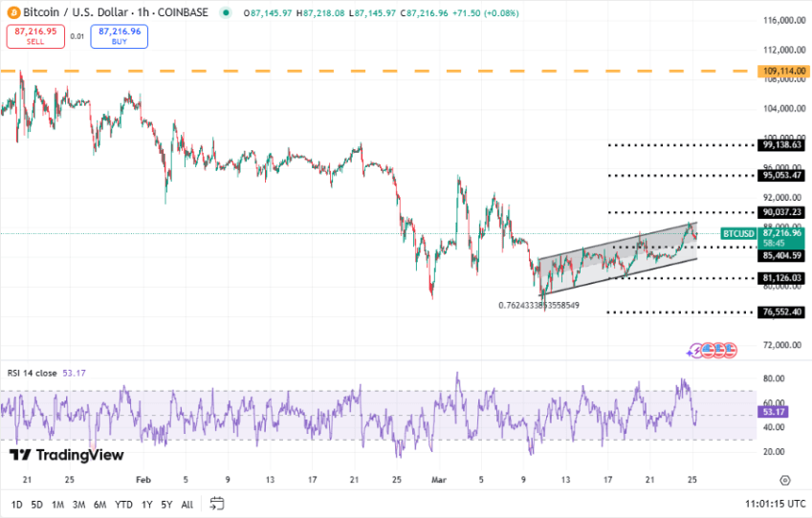This screenshot has width=812, height=518.
Task: Click the RSI 14 close indicator label
Action: 33,373
